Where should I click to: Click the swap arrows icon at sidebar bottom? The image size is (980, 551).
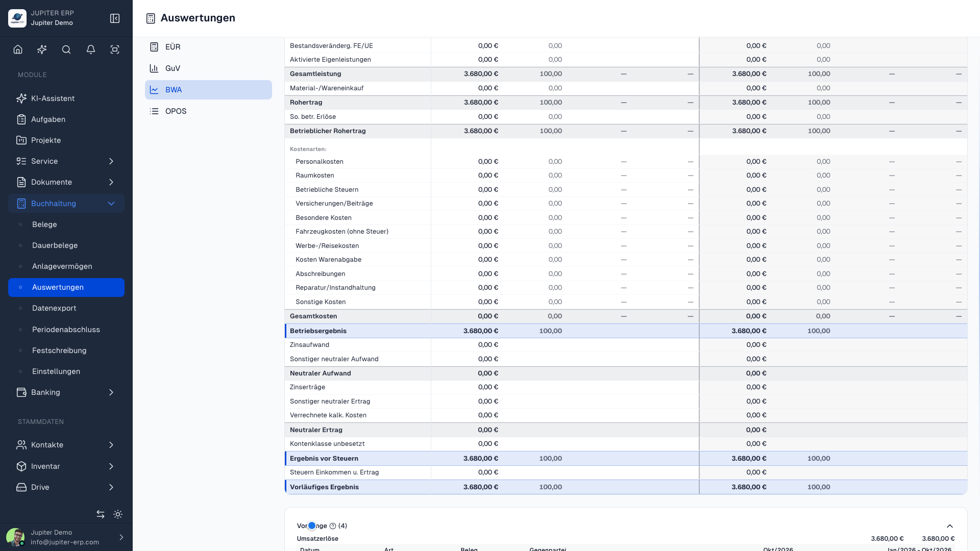tap(101, 514)
